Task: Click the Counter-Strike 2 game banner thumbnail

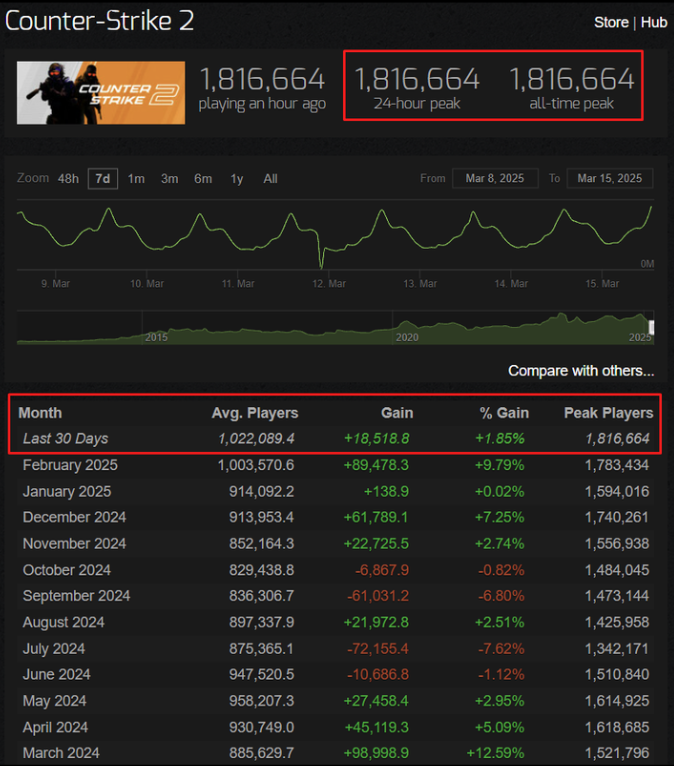Action: point(101,93)
